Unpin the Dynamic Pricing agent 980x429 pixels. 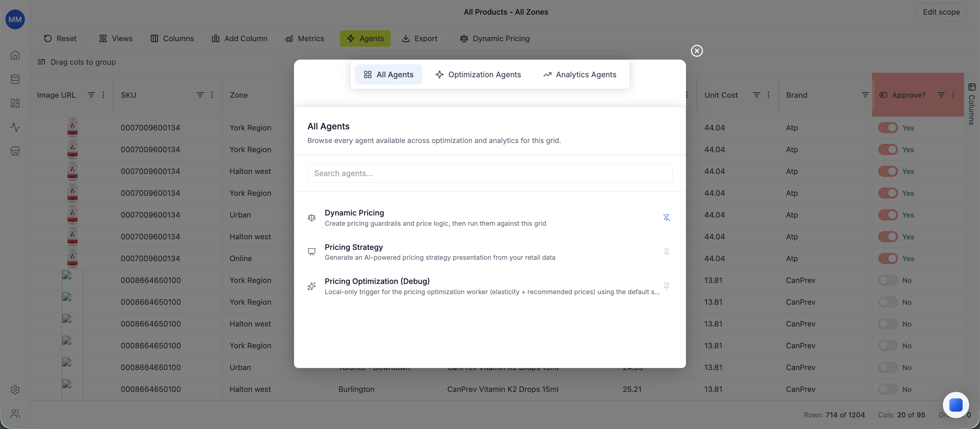click(666, 217)
